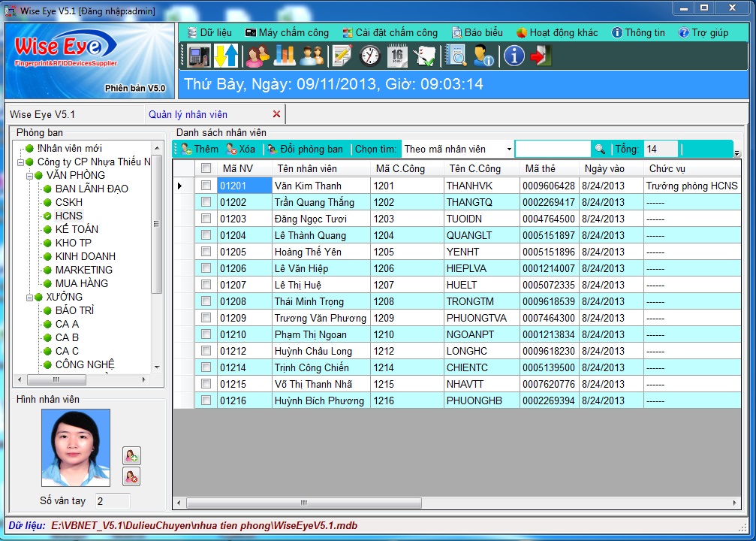The height and width of the screenshot is (541, 756).
Task: Click the Đổi phòng ban button
Action: pyautogui.click(x=305, y=150)
